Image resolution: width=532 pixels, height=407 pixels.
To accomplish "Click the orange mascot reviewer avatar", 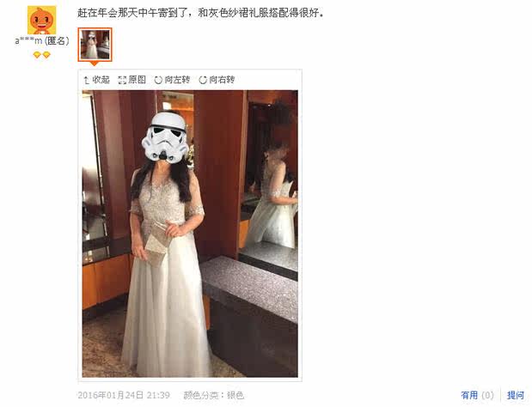I will [42, 20].
